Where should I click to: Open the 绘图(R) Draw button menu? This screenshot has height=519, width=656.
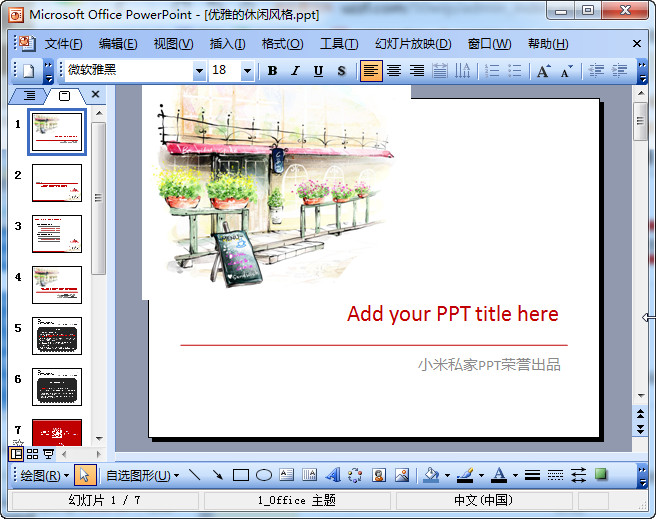44,475
